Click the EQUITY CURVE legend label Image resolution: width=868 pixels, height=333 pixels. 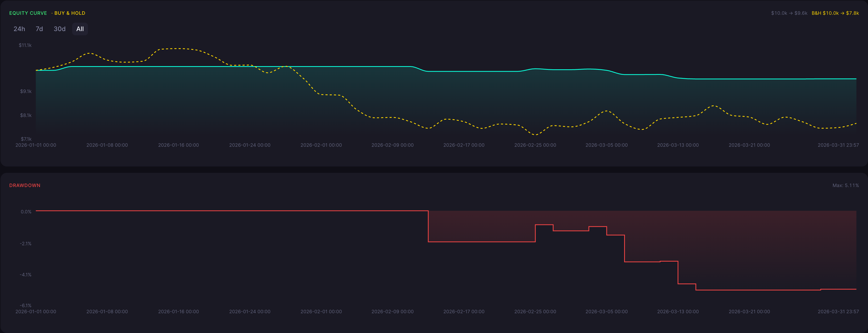click(28, 13)
